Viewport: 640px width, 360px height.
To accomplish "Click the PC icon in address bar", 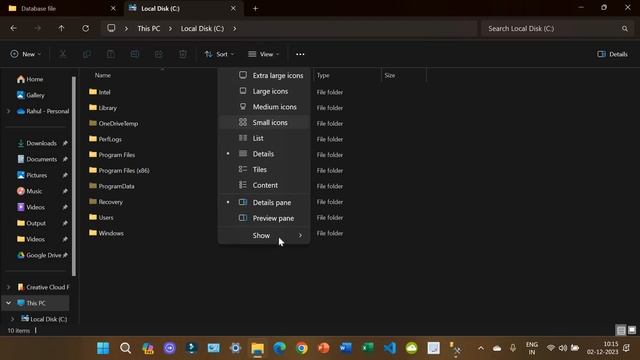I will [x=111, y=28].
